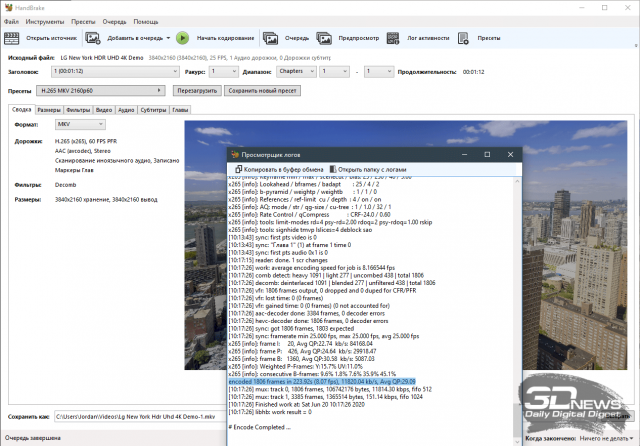Switch to the Subtitles (Субтитры) tab

[152, 109]
